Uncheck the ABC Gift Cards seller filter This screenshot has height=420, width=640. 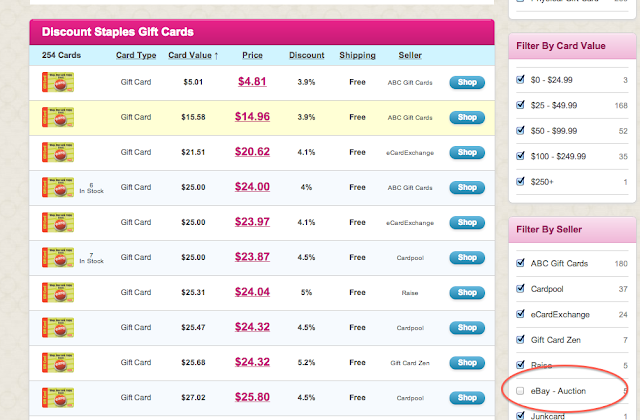[520, 263]
